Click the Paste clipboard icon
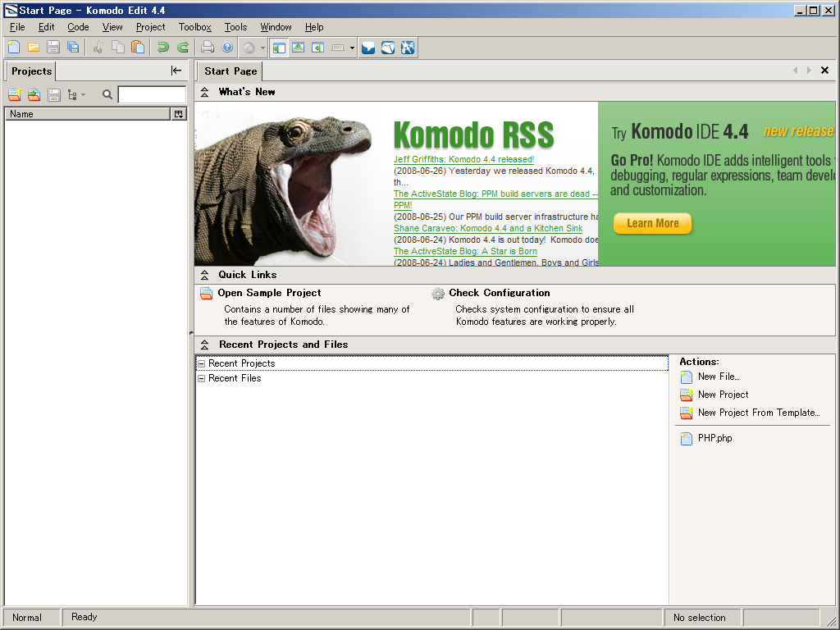This screenshot has width=840, height=630. coord(138,48)
